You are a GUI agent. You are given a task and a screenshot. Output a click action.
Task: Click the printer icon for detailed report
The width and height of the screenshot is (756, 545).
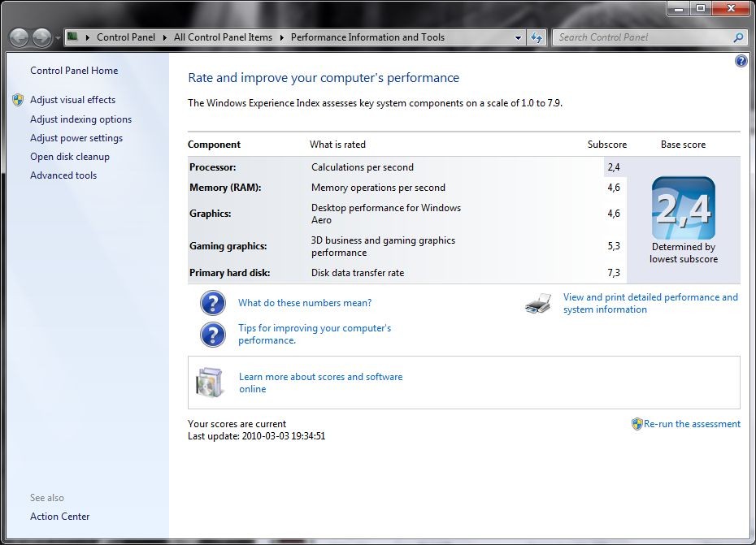(538, 304)
